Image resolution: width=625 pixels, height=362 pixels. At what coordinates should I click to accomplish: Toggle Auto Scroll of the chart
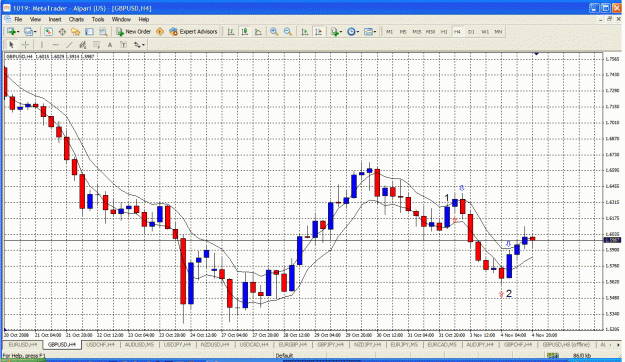[305, 31]
